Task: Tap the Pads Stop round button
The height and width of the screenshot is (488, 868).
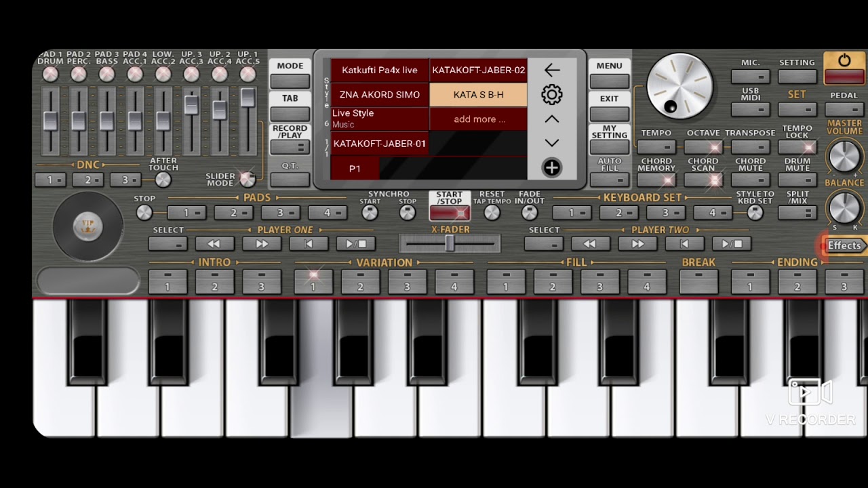Action: [144, 213]
